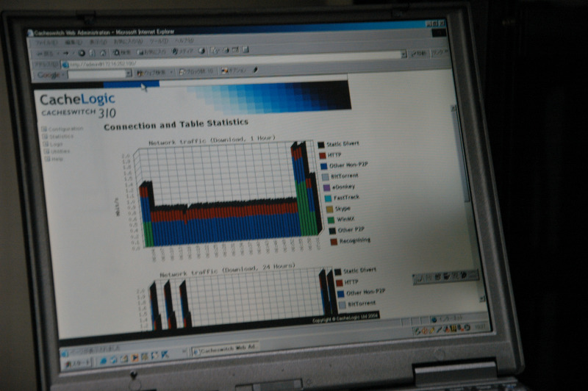Click the eDonkey legend entry
This screenshot has width=588, height=391.
[x=339, y=187]
